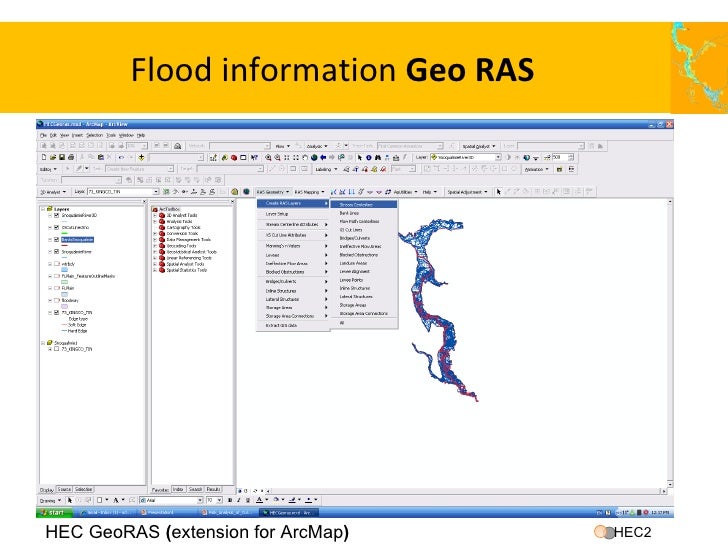Click the globe icon beside RAS Geometry

(247, 191)
